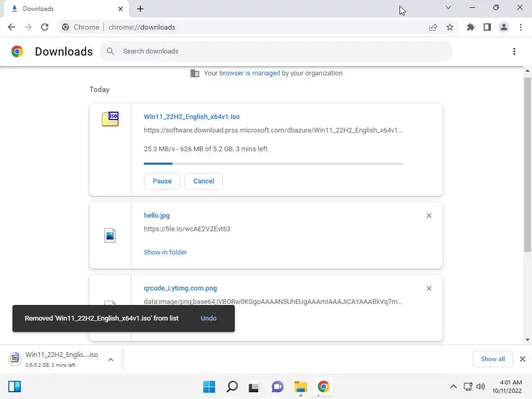Open the hello.jpg file link
Screen dimensions: 532x399
click(157, 216)
